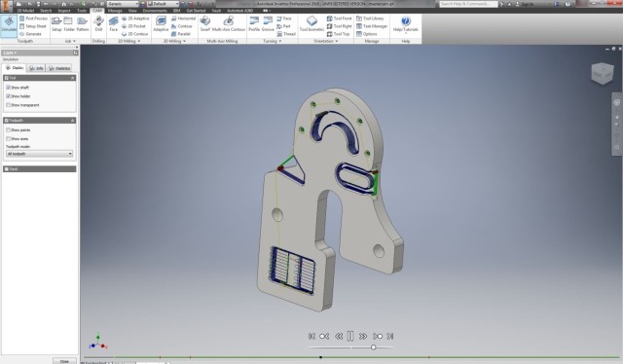
Task: Switch to the Environments ribbon tab
Action: [x=155, y=11]
